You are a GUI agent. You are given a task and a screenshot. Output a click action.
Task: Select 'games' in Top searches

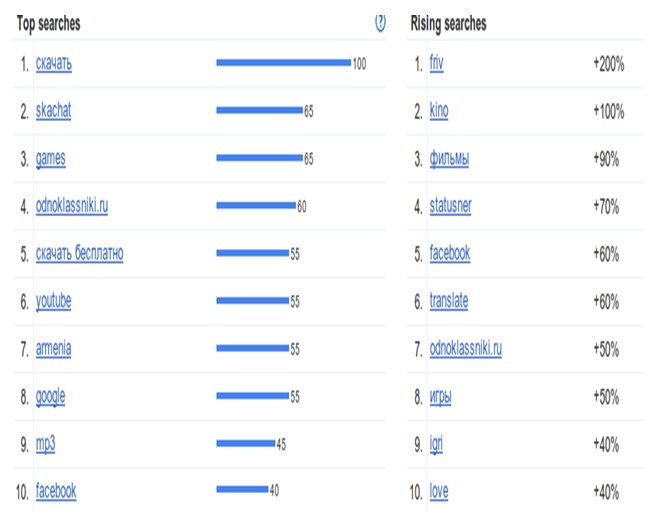(50, 159)
